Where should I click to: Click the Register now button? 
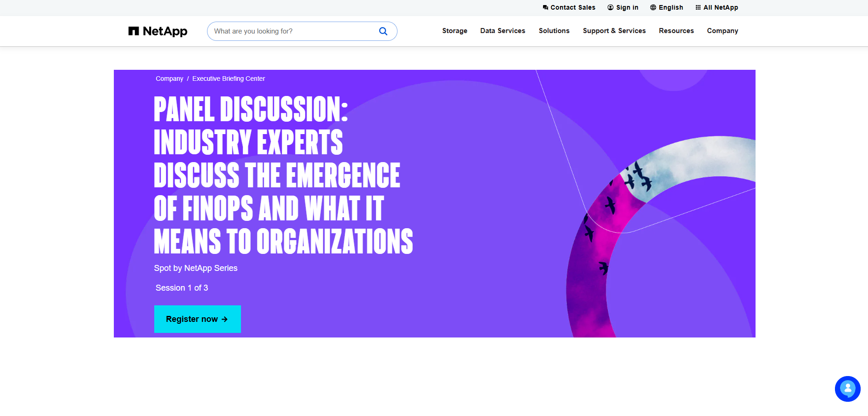tap(197, 319)
